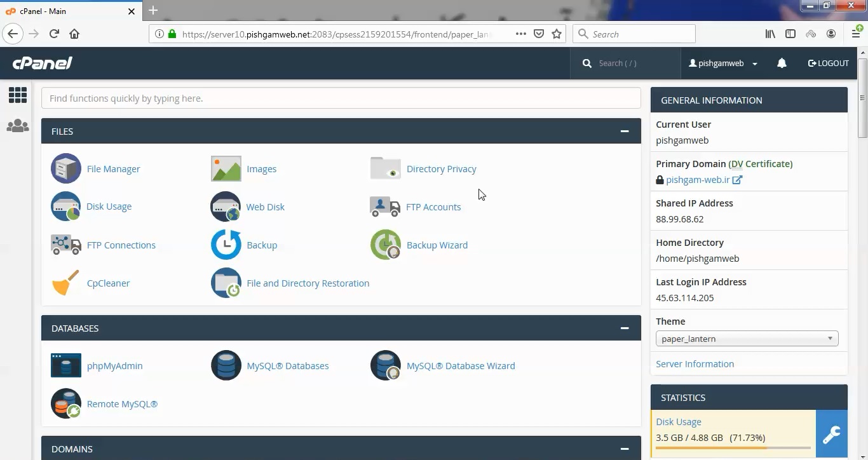Collapse the FILES section
Image resolution: width=868 pixels, height=460 pixels.
point(625,131)
